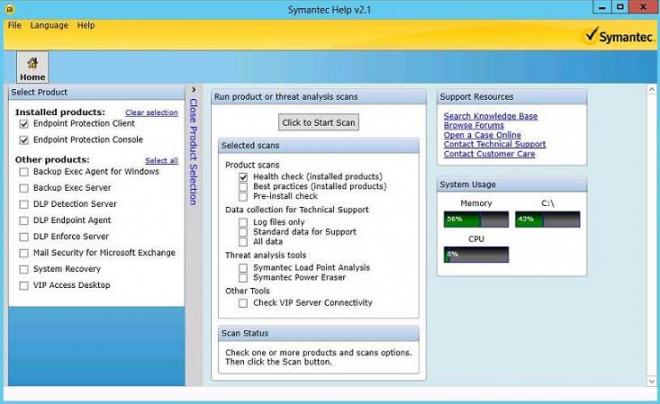Enable Pre-install check

point(243,197)
